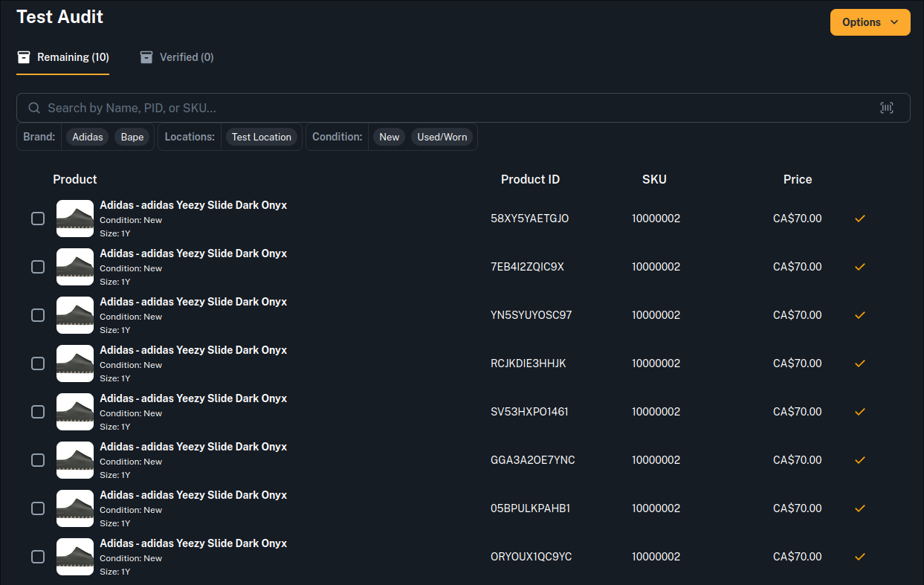The height and width of the screenshot is (585, 924).
Task: Click the New condition filter chip
Action: [x=390, y=137]
